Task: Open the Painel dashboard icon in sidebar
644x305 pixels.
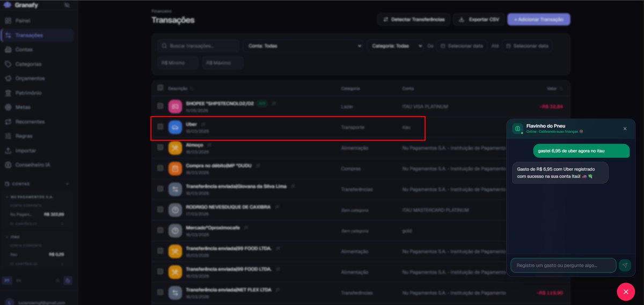Action: [8, 21]
